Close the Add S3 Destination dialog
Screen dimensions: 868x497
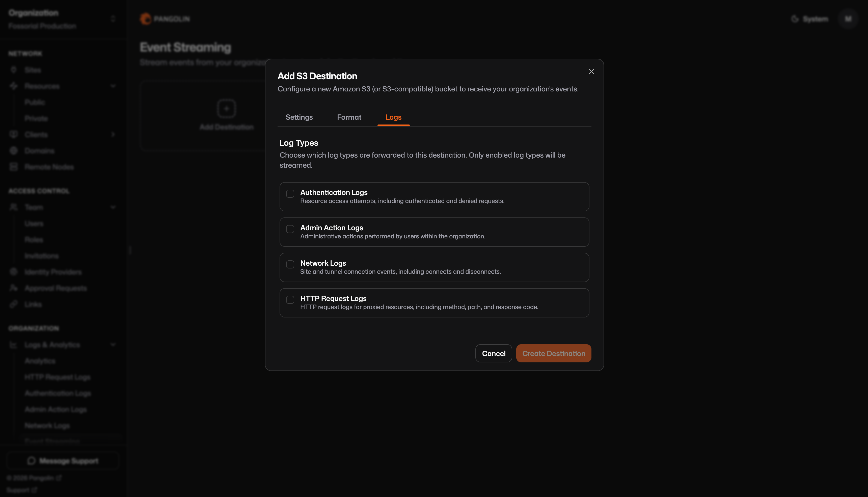tap(591, 71)
